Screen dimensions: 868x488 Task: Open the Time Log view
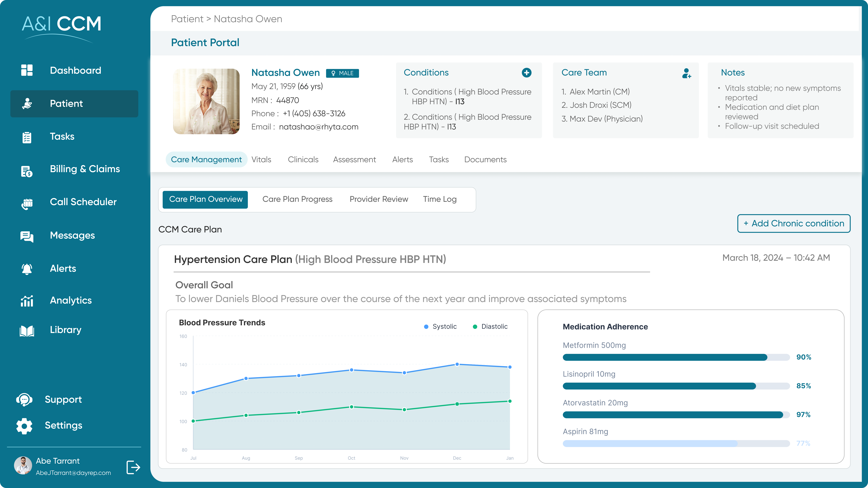pyautogui.click(x=440, y=199)
